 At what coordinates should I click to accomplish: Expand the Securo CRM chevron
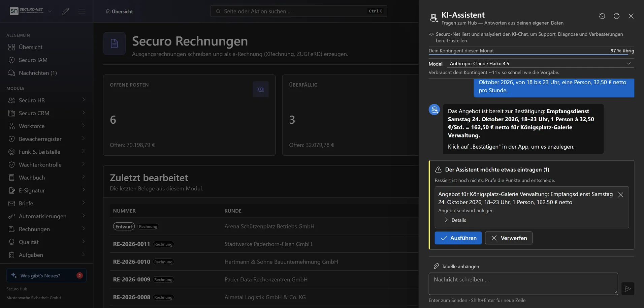coord(83,113)
